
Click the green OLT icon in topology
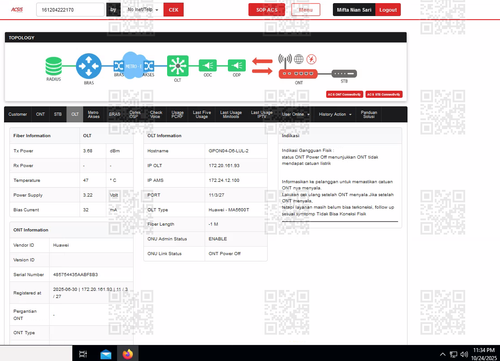click(x=178, y=66)
